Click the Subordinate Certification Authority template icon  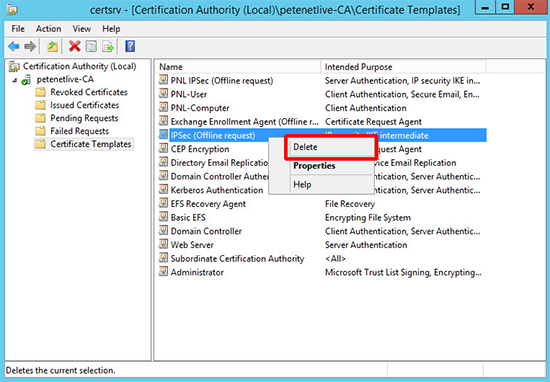click(163, 258)
